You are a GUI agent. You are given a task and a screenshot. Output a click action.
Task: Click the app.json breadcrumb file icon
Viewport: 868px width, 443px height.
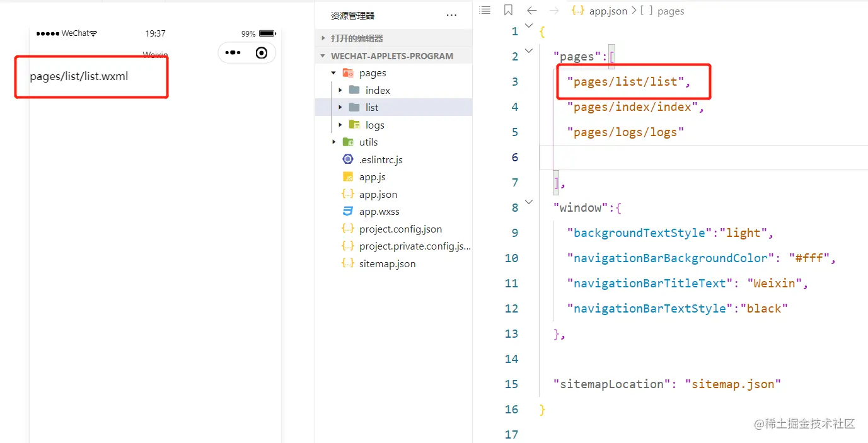point(577,11)
